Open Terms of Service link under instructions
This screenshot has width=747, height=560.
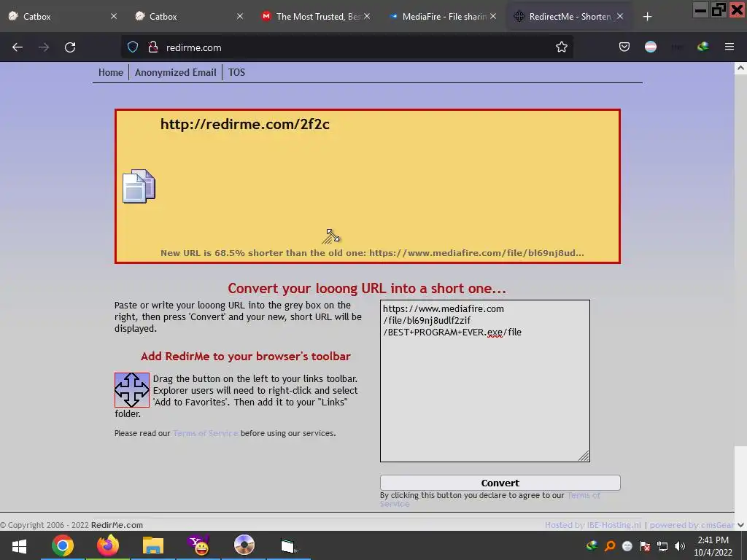[205, 433]
